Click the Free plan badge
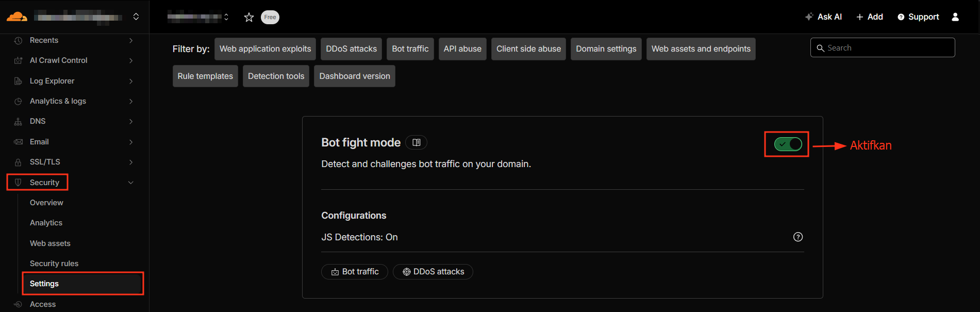Screen dimensions: 980x312 [x=270, y=17]
